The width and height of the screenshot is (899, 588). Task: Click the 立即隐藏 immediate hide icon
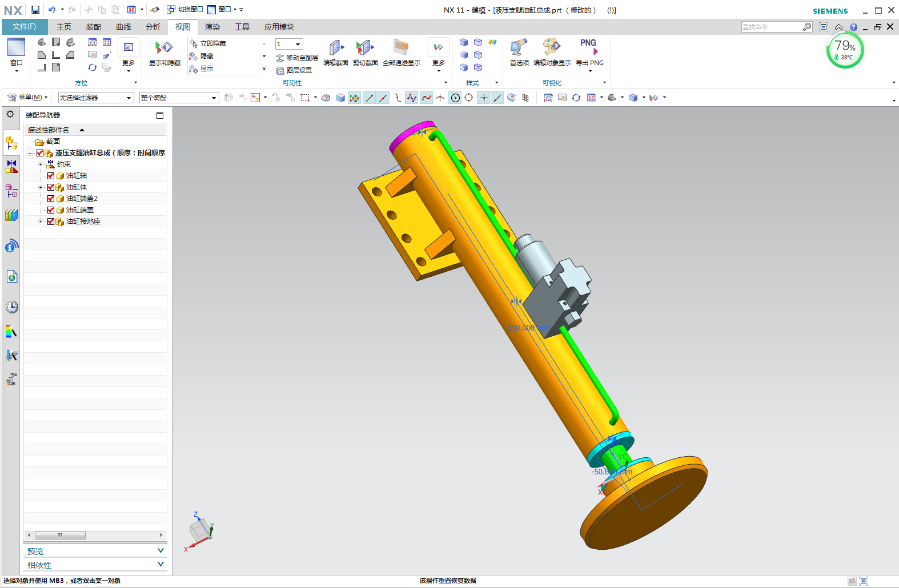pos(194,43)
